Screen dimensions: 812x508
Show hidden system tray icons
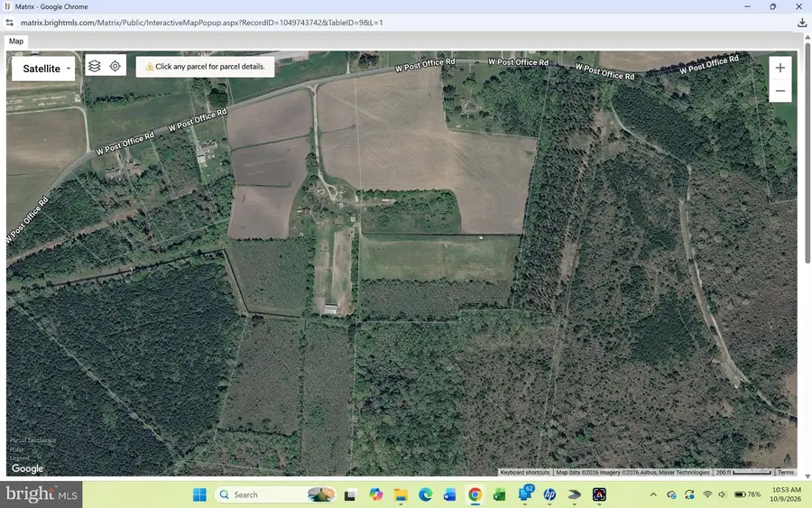pos(653,494)
